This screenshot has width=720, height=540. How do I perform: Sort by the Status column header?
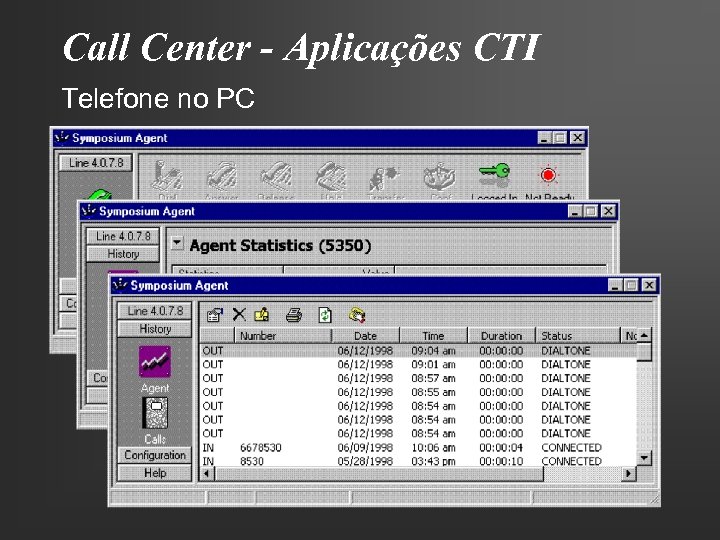(x=578, y=336)
